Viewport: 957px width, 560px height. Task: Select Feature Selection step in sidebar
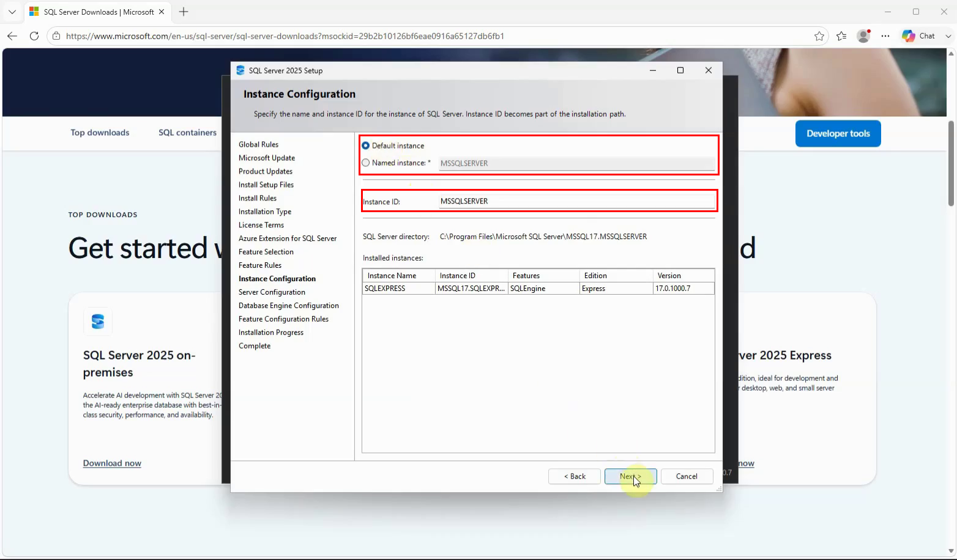click(x=266, y=252)
